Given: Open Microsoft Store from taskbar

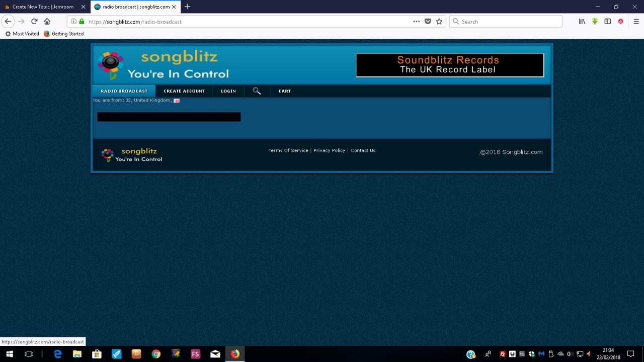Looking at the screenshot, I should coord(97,354).
